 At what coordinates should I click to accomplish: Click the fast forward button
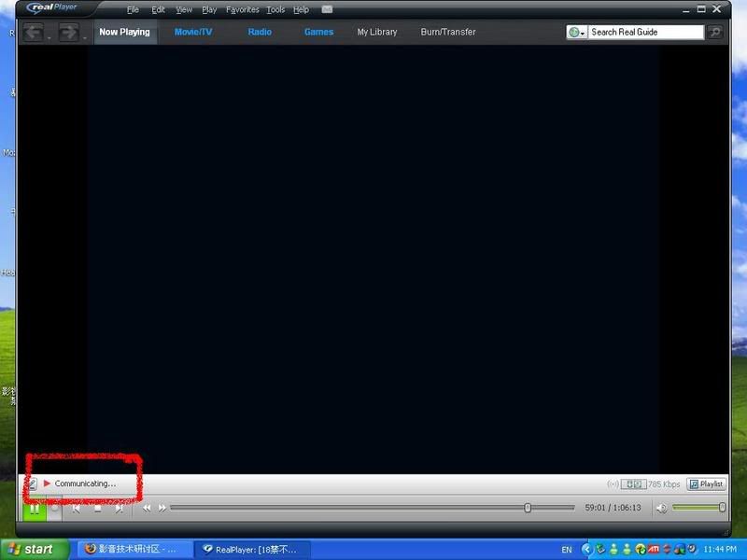[162, 508]
